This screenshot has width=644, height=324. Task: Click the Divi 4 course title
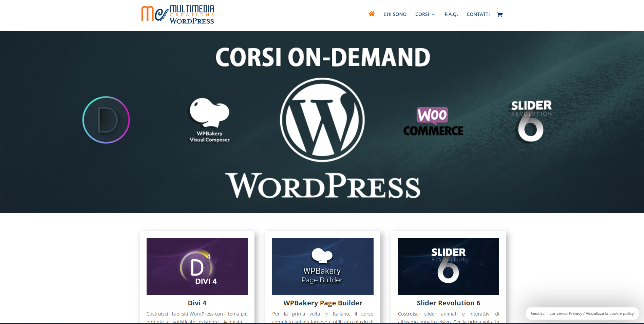197,303
